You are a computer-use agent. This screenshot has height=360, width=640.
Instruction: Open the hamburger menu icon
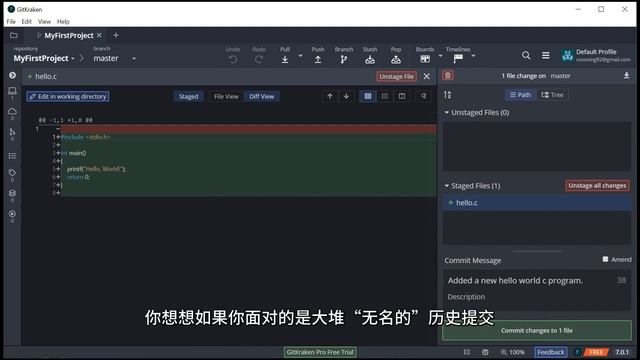pos(545,55)
